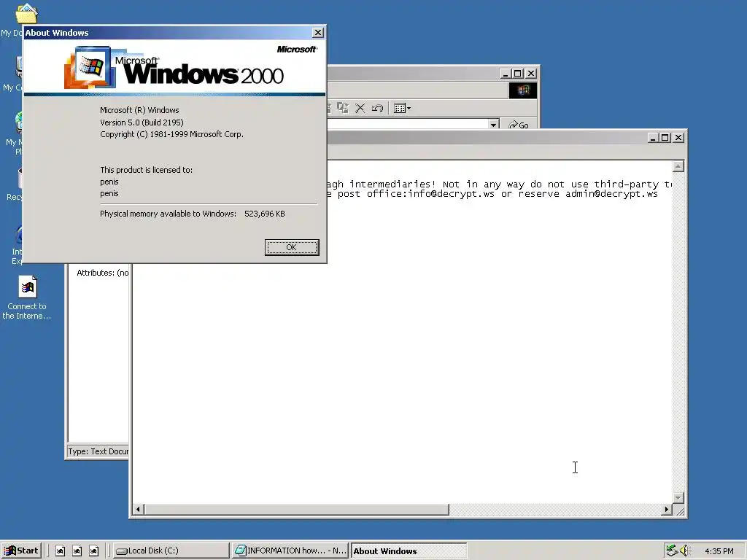Image resolution: width=747 pixels, height=560 pixels.
Task: Expand the Explorer address bar dropdown
Action: [x=494, y=124]
